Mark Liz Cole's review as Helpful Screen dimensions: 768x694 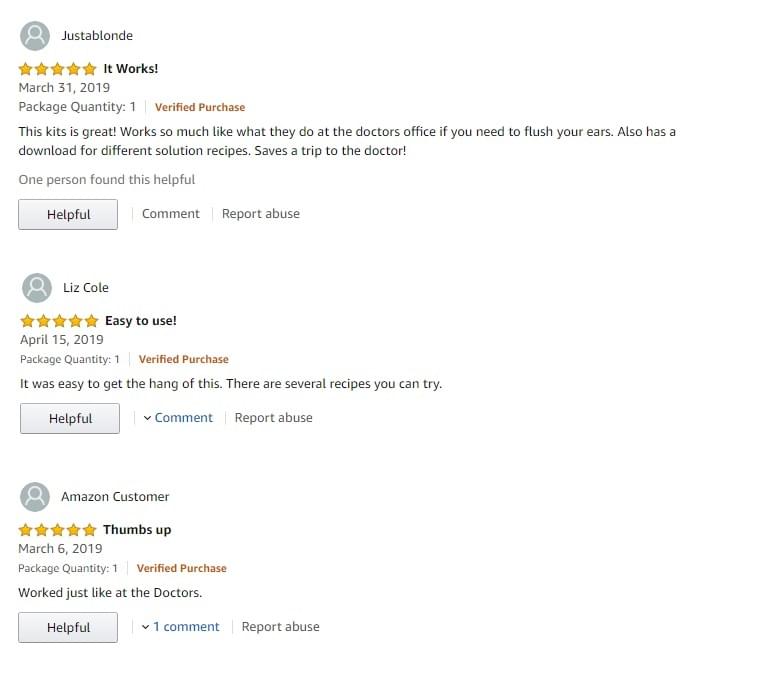point(70,418)
